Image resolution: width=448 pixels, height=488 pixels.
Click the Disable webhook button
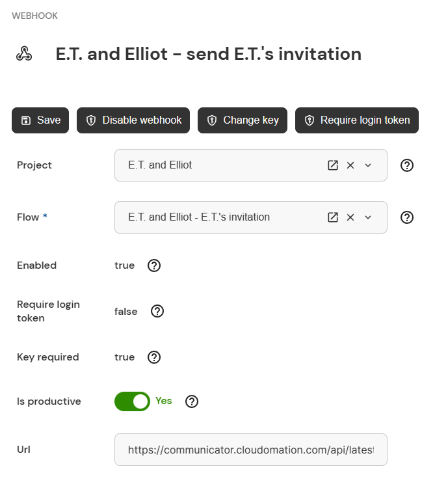tap(133, 120)
